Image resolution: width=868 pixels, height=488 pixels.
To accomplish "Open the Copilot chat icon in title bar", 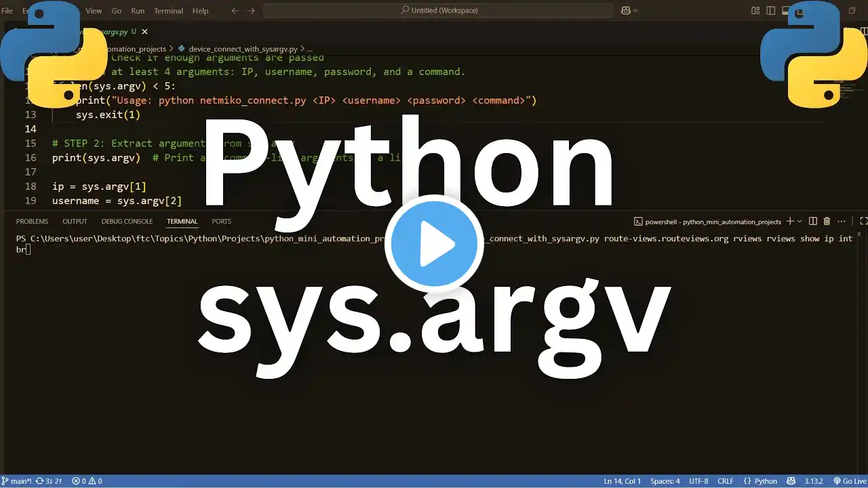I will [625, 11].
